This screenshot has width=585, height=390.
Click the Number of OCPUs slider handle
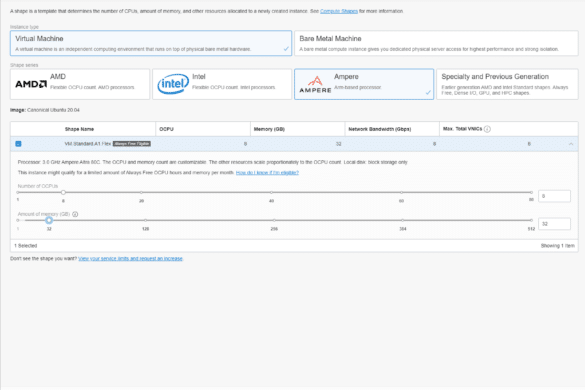pos(63,192)
